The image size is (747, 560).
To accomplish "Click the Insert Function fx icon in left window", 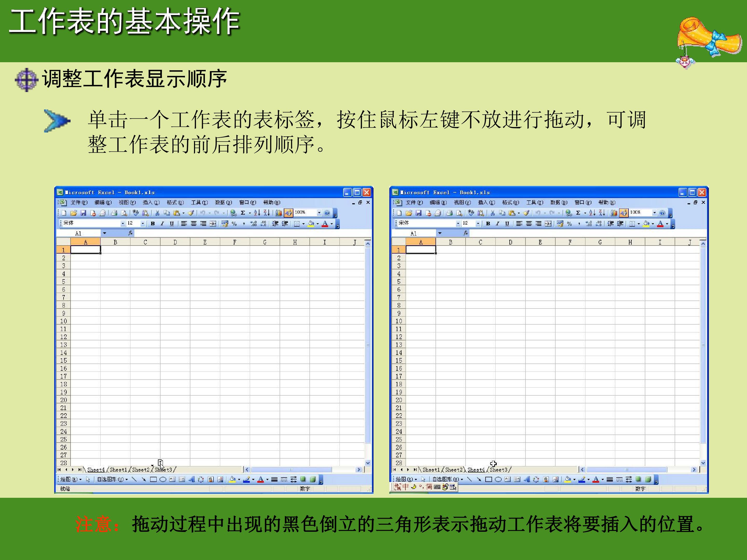I will [x=130, y=233].
